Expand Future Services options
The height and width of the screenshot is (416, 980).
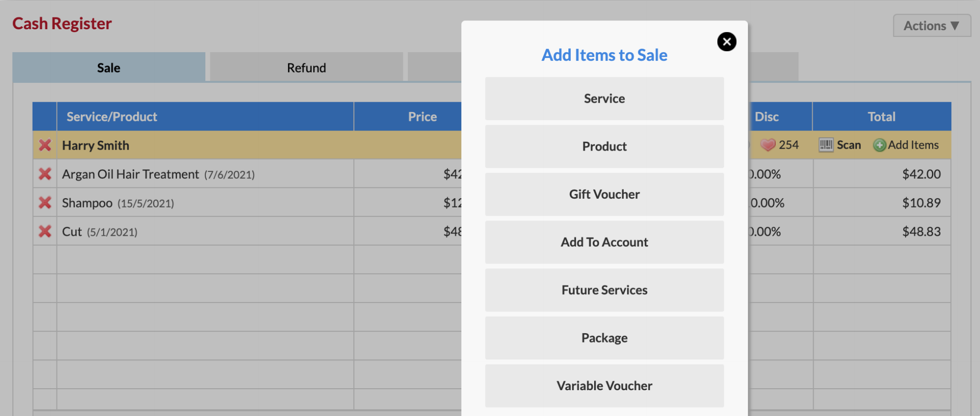604,290
